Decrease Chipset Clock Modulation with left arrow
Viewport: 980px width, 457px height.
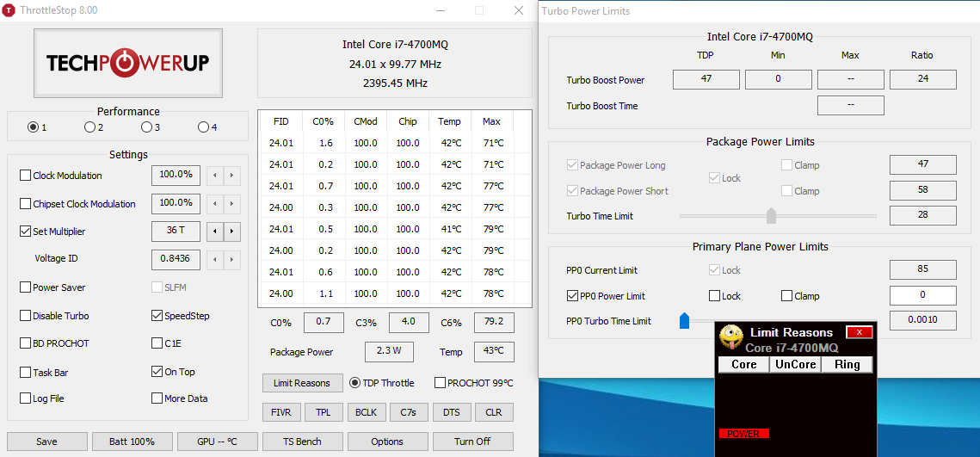[x=215, y=204]
